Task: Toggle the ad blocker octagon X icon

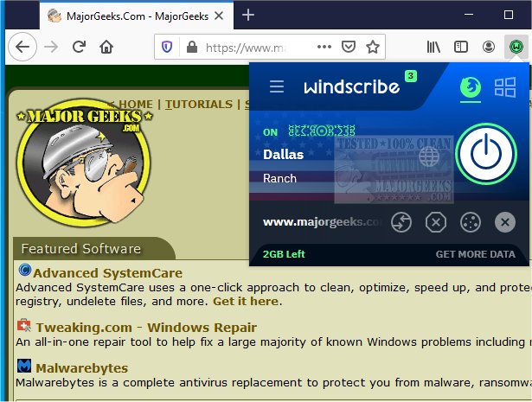Action: click(x=436, y=222)
